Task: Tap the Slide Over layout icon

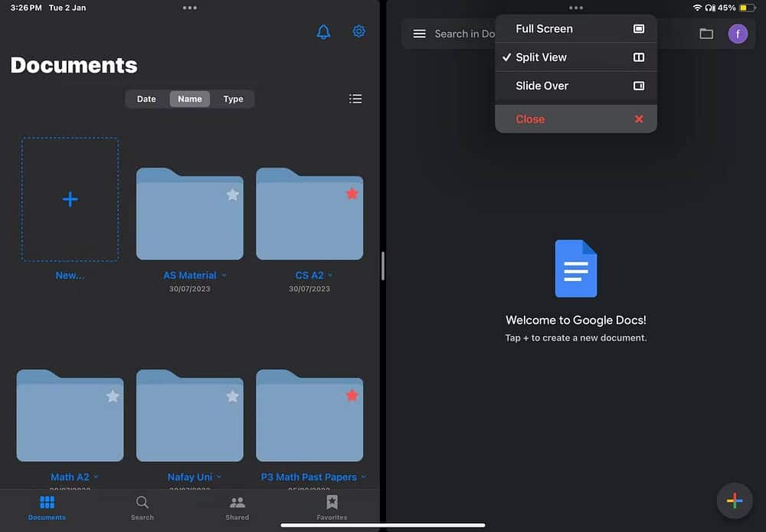Action: (x=638, y=86)
